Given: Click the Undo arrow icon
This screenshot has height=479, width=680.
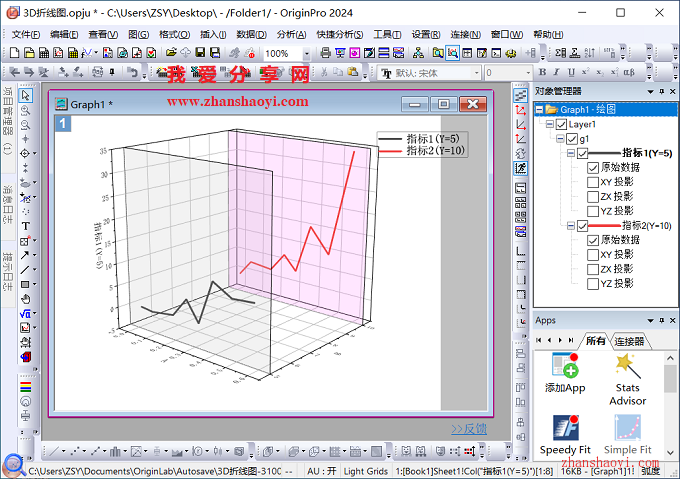Looking at the screenshot, I should click(x=133, y=72).
